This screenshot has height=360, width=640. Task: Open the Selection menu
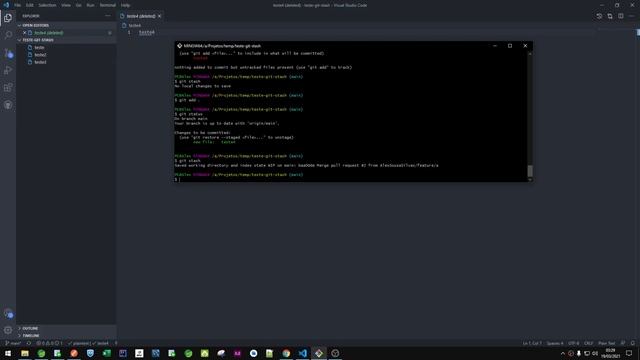coord(47,5)
